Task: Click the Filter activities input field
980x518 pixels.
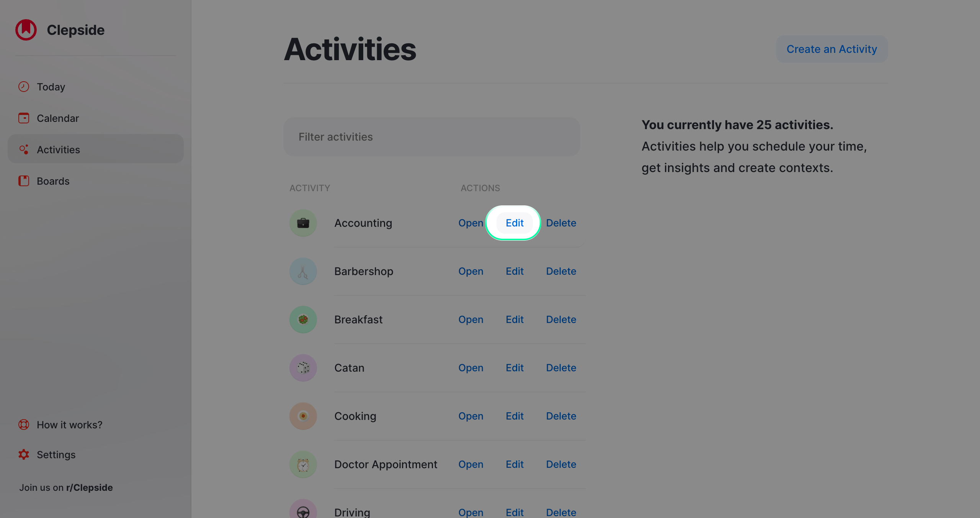Action: [431, 137]
